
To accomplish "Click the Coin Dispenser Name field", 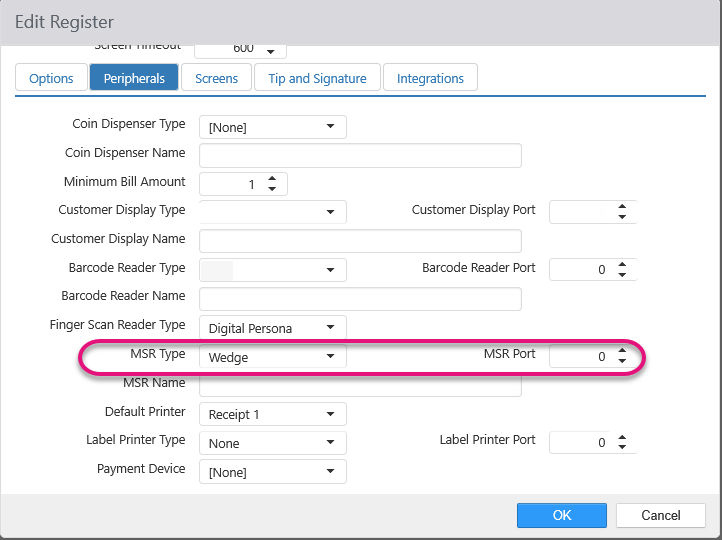I will 360,156.
